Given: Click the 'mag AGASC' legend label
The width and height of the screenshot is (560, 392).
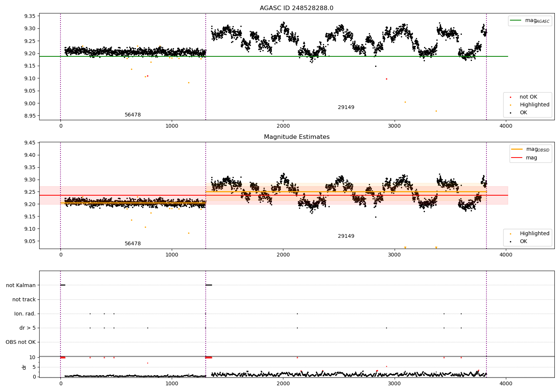Looking at the screenshot, I should coord(537,21).
